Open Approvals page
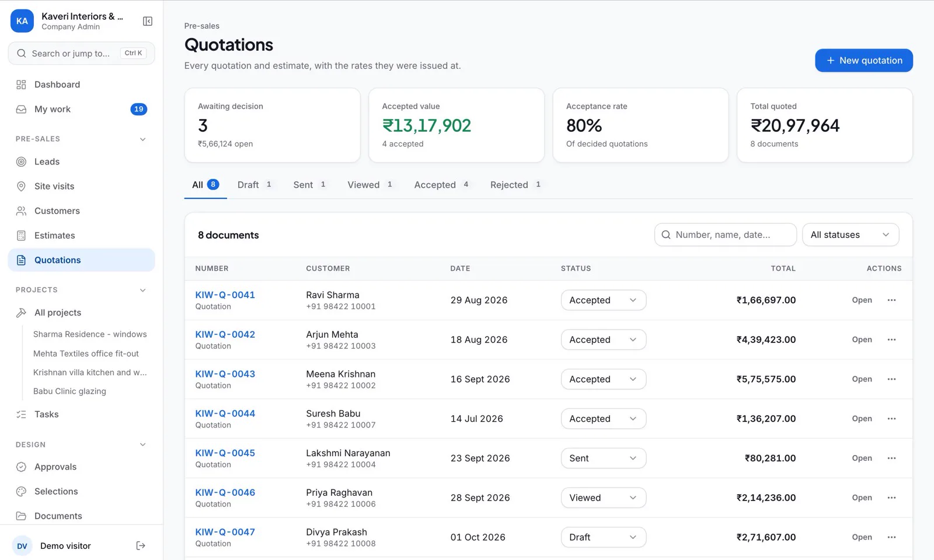Screen dimensions: 934x560 [81, 467]
